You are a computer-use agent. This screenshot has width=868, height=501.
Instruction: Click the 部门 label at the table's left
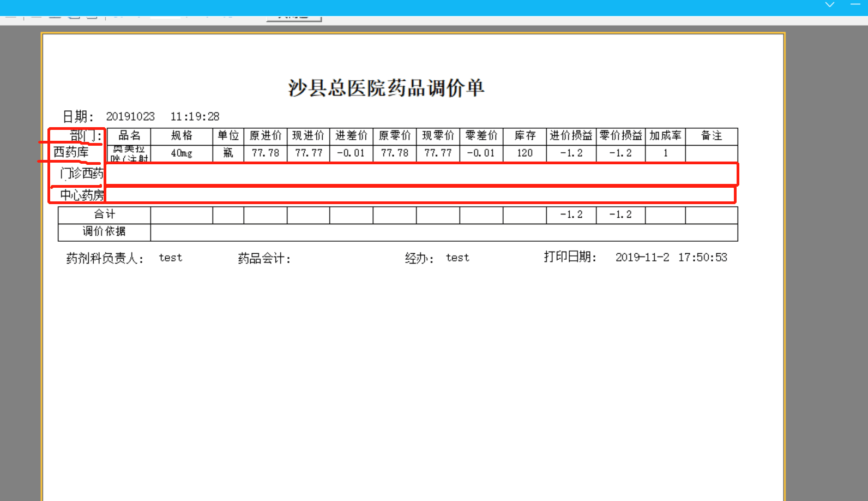(x=86, y=136)
